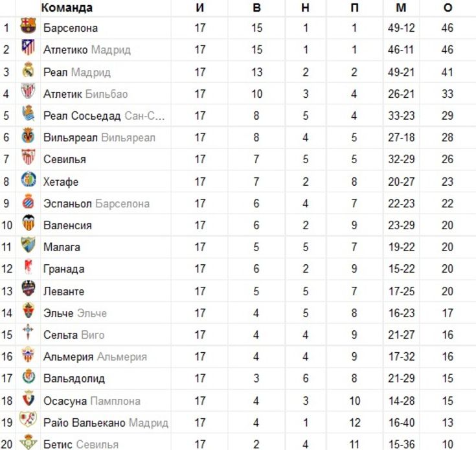Click the Athletic Bilbao crest icon

(x=28, y=91)
